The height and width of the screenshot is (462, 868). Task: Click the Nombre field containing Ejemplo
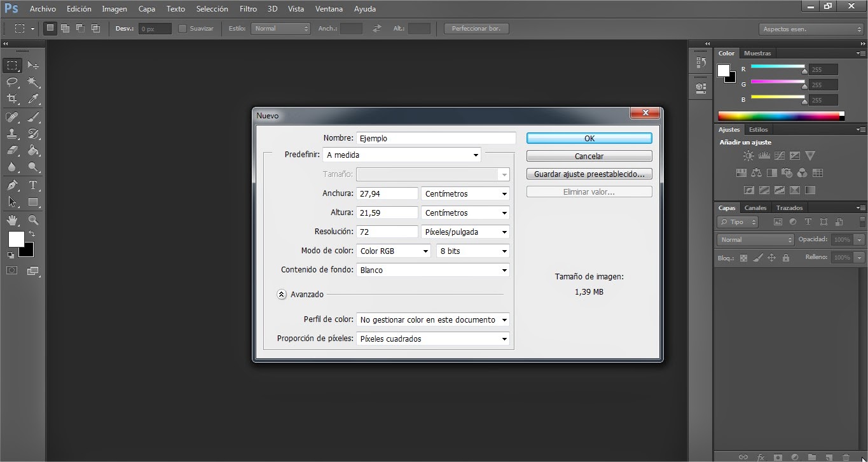[x=435, y=137]
